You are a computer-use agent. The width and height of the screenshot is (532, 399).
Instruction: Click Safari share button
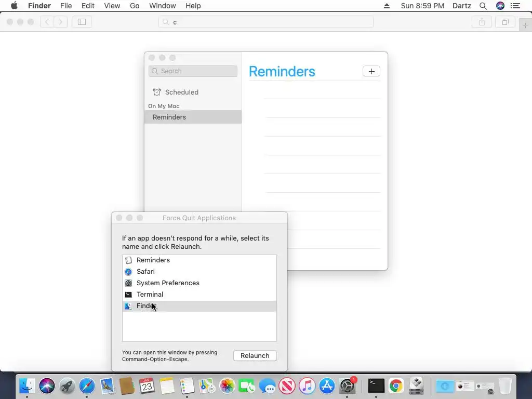click(482, 22)
